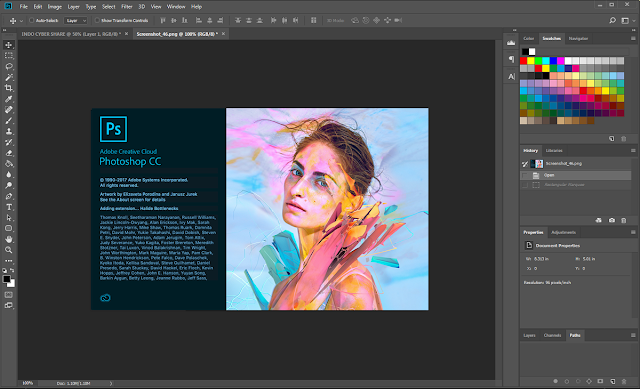Swap foreground and background colors
The height and width of the screenshot is (389, 640).
click(x=12, y=270)
